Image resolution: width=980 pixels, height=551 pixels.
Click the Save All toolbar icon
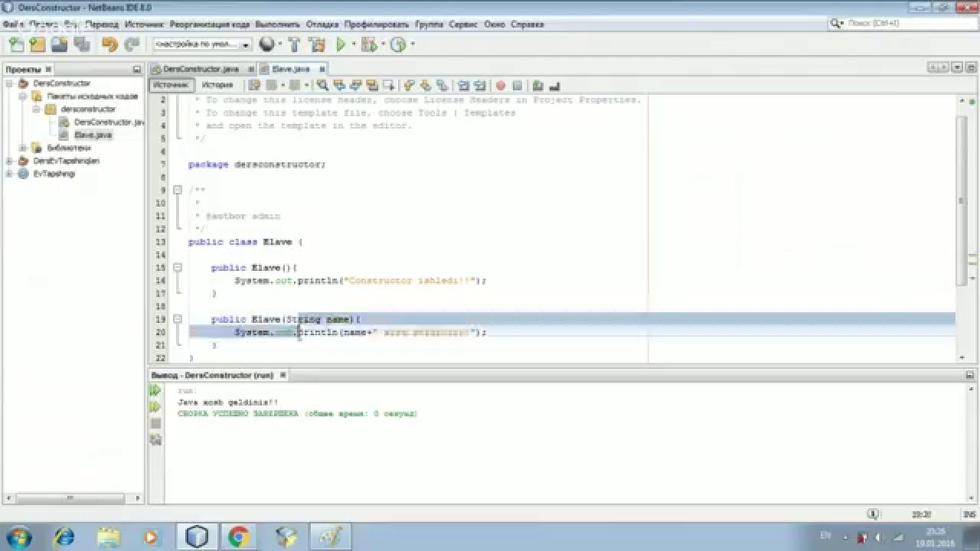80,45
